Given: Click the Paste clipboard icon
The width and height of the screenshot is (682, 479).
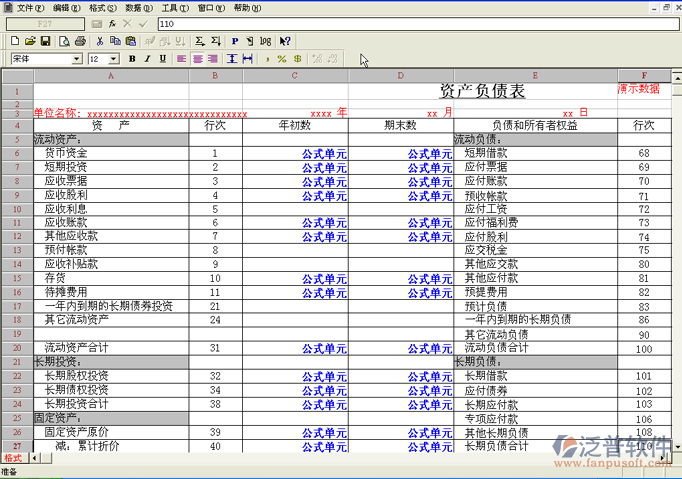Looking at the screenshot, I should click(131, 41).
